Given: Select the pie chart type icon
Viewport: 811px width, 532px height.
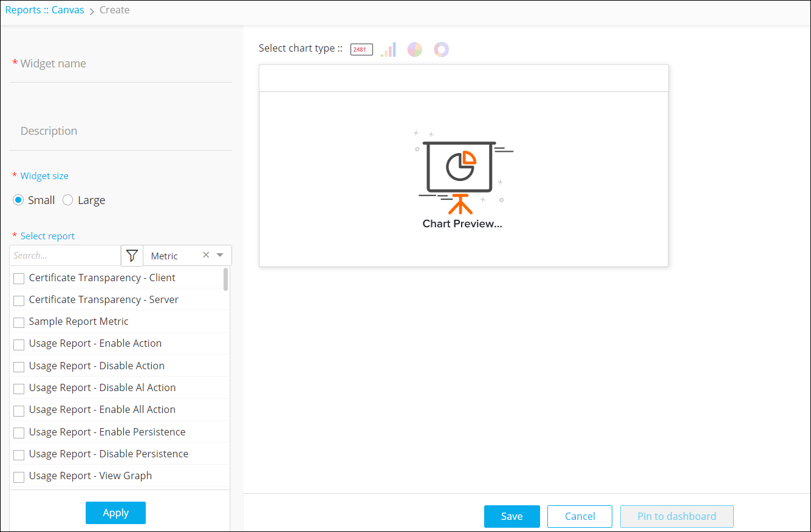Looking at the screenshot, I should click(x=415, y=49).
